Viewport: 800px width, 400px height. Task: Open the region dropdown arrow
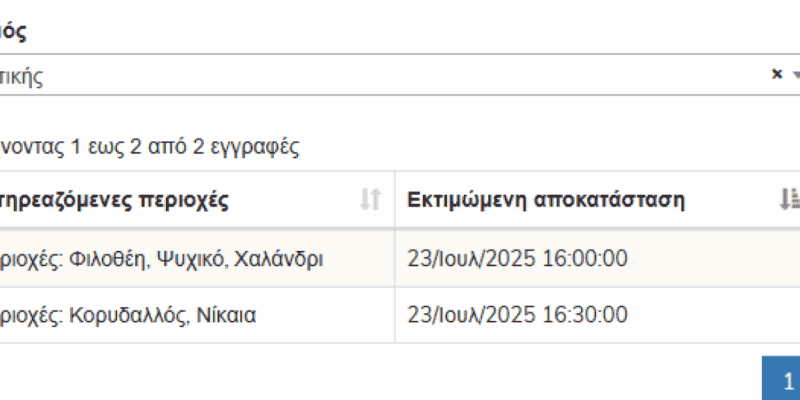point(796,75)
